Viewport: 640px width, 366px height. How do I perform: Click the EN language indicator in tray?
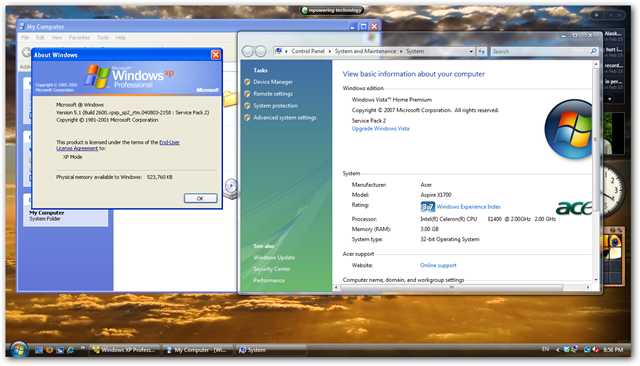coord(545,349)
